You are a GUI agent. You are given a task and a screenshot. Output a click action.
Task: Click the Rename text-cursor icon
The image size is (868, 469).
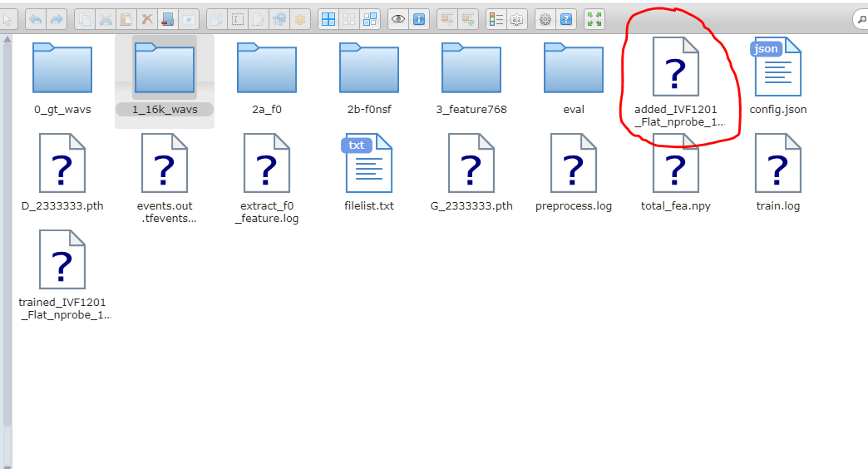tap(238, 19)
